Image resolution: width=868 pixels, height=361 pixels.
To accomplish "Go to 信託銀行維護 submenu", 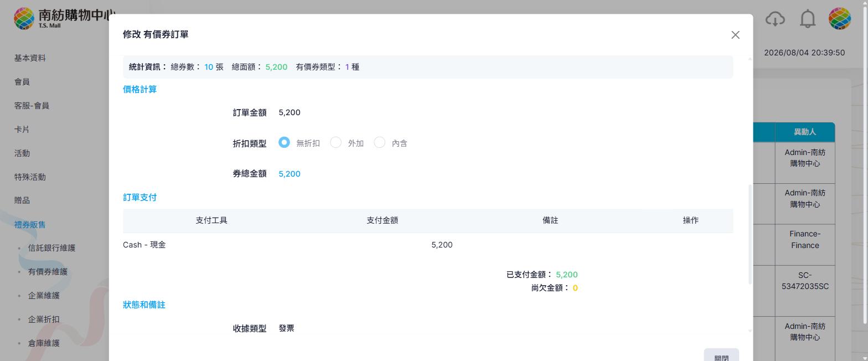I will click(x=51, y=248).
